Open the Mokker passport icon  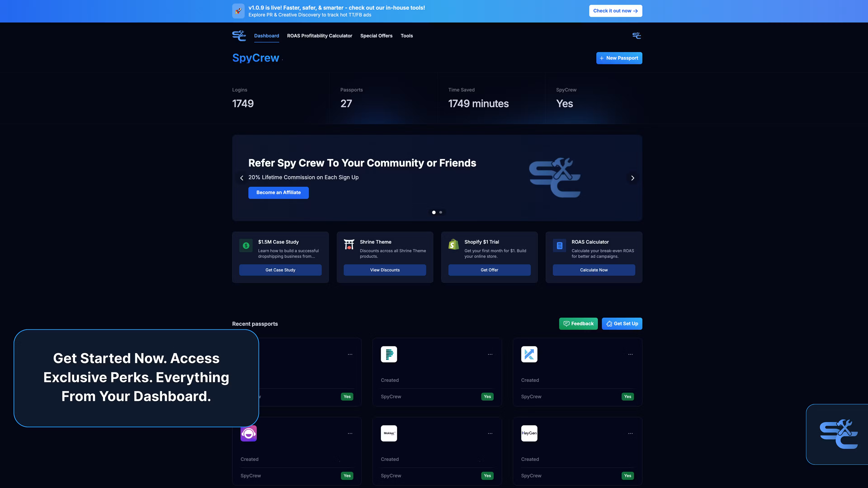pyautogui.click(x=389, y=434)
